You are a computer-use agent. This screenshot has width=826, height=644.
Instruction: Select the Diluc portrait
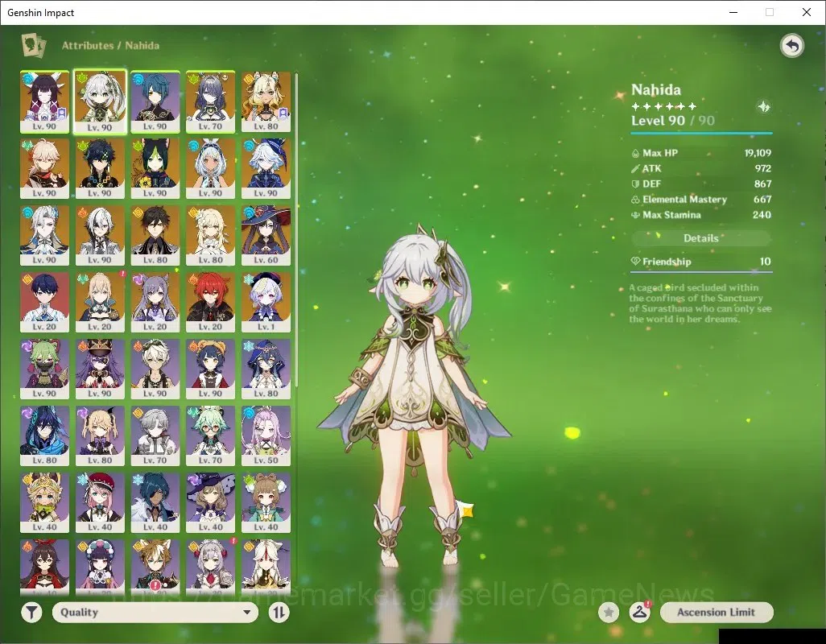pos(211,302)
